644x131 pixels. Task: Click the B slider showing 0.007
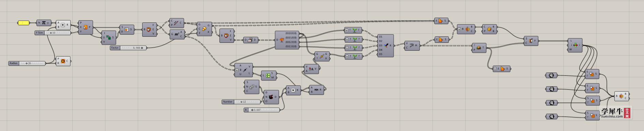point(262,110)
